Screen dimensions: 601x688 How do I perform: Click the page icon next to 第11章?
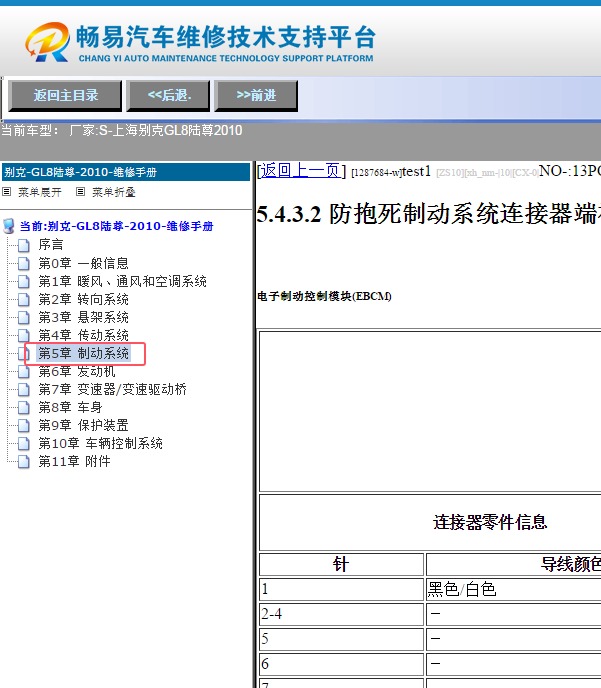(24, 461)
